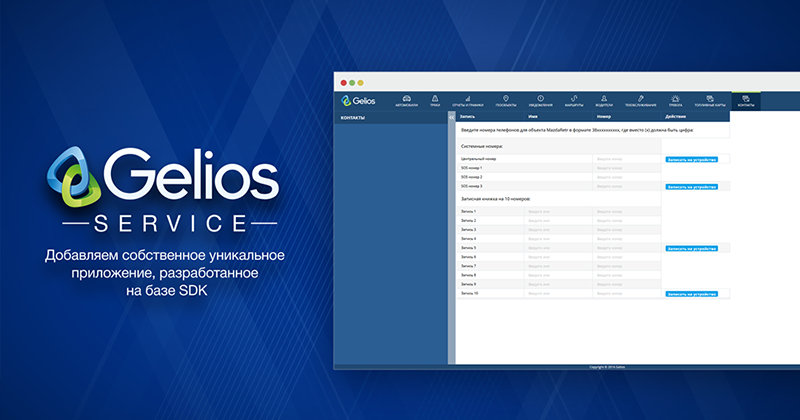This screenshot has height=420, width=800.
Task: Focus number field for SOS номер 3
Action: click(627, 186)
